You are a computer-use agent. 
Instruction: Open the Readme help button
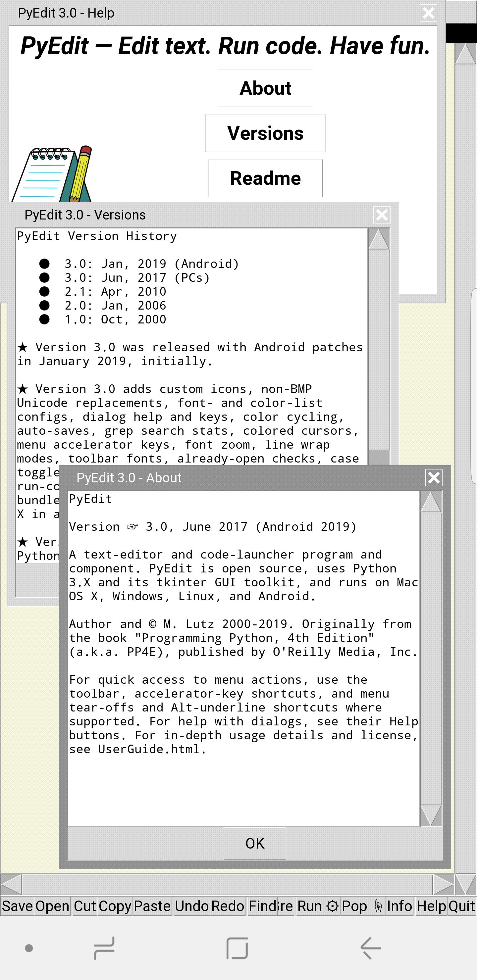[265, 178]
